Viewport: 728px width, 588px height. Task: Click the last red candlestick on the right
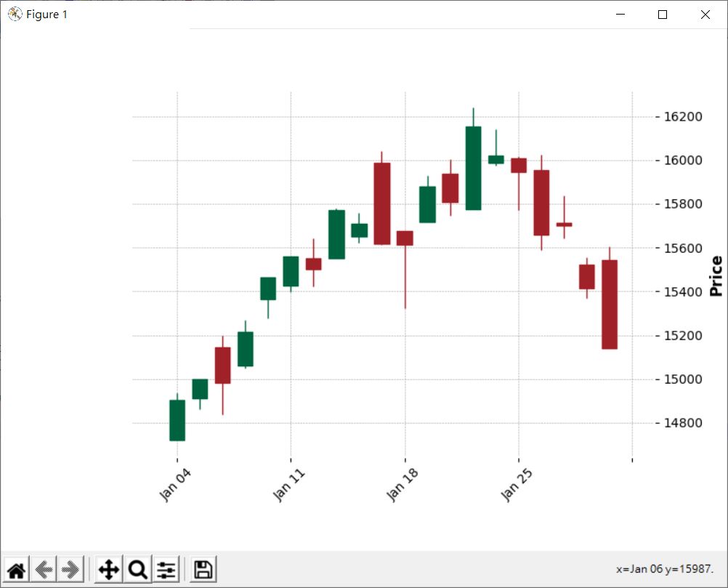click(610, 305)
